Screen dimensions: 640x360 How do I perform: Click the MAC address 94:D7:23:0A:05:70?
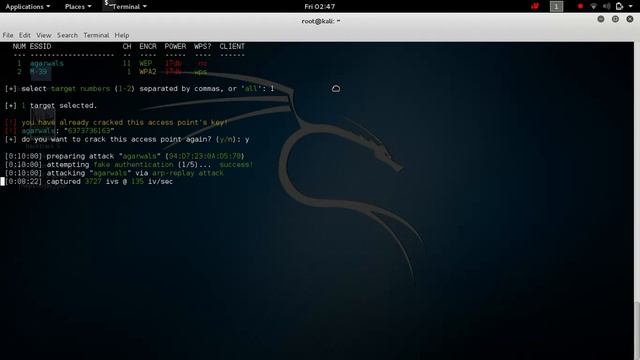tap(204, 156)
